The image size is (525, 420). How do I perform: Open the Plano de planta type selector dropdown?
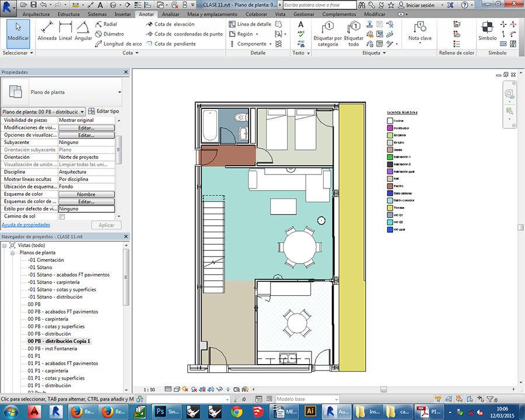[120, 92]
